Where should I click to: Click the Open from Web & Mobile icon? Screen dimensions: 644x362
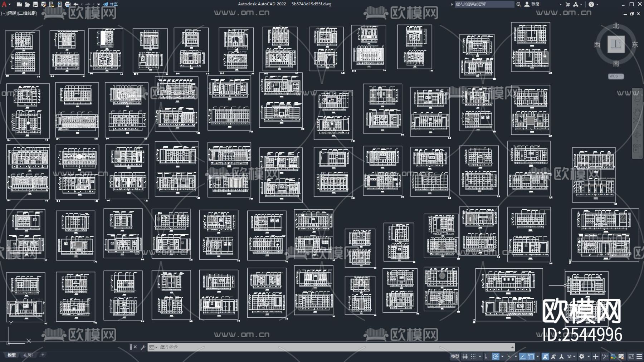[52, 4]
